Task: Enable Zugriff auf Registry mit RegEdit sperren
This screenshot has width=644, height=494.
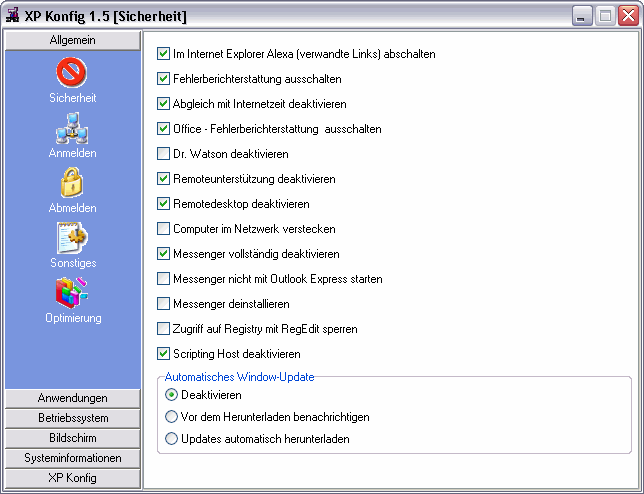Action: coord(164,329)
